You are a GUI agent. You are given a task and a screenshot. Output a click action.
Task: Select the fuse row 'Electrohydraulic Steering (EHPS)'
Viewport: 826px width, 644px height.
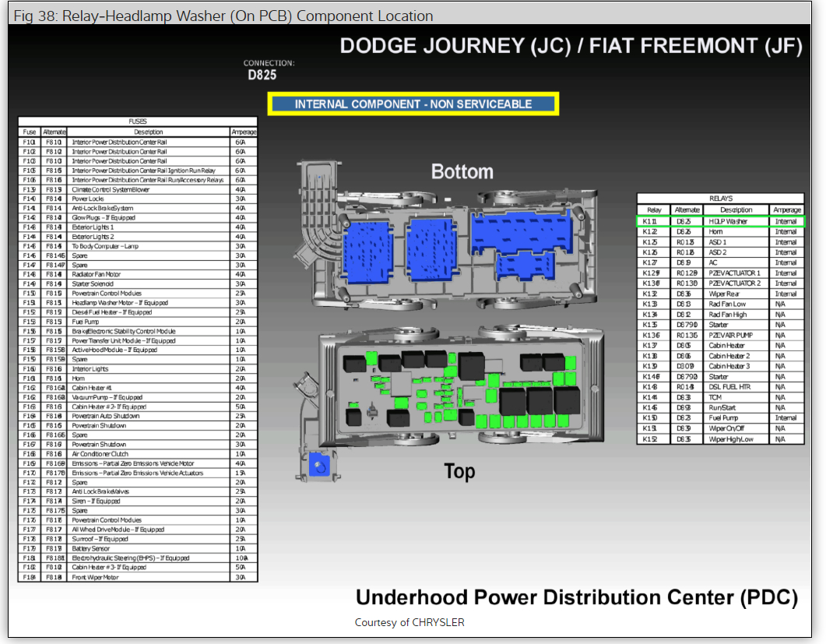138,558
